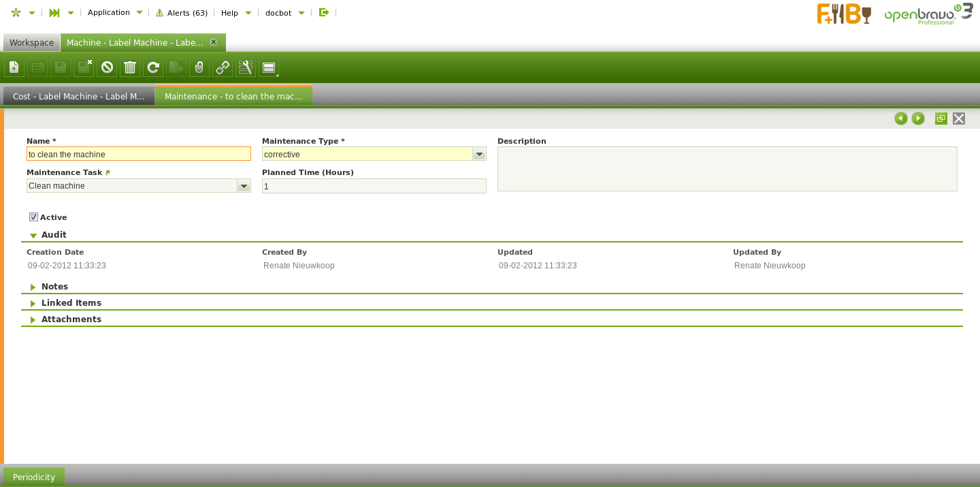Open the Periodicity tab at bottom

34,477
